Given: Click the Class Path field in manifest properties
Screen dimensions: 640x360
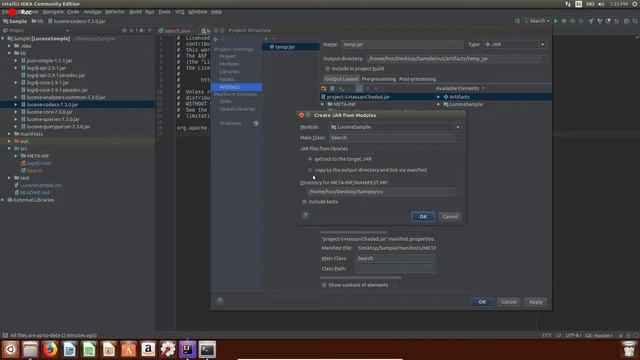Looking at the screenshot, I should pyautogui.click(x=396, y=269).
